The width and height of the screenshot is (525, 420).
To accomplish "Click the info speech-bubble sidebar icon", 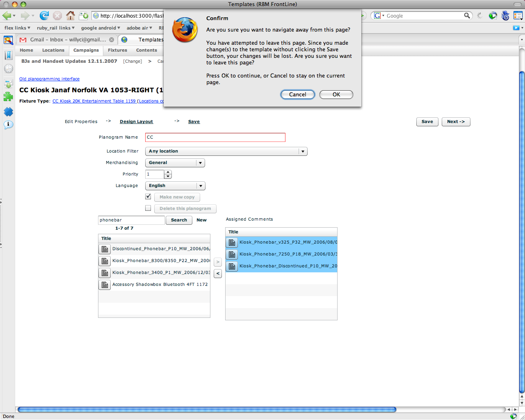I will tap(8, 125).
